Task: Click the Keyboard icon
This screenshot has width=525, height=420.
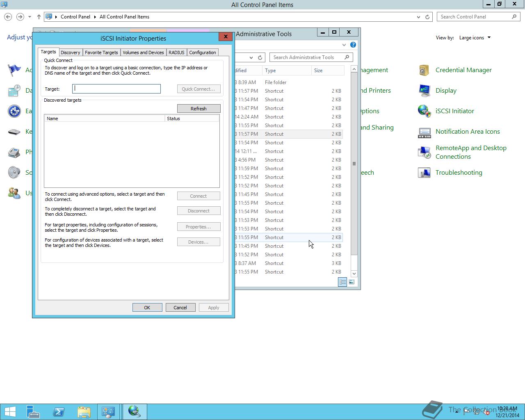Action: pos(14,132)
